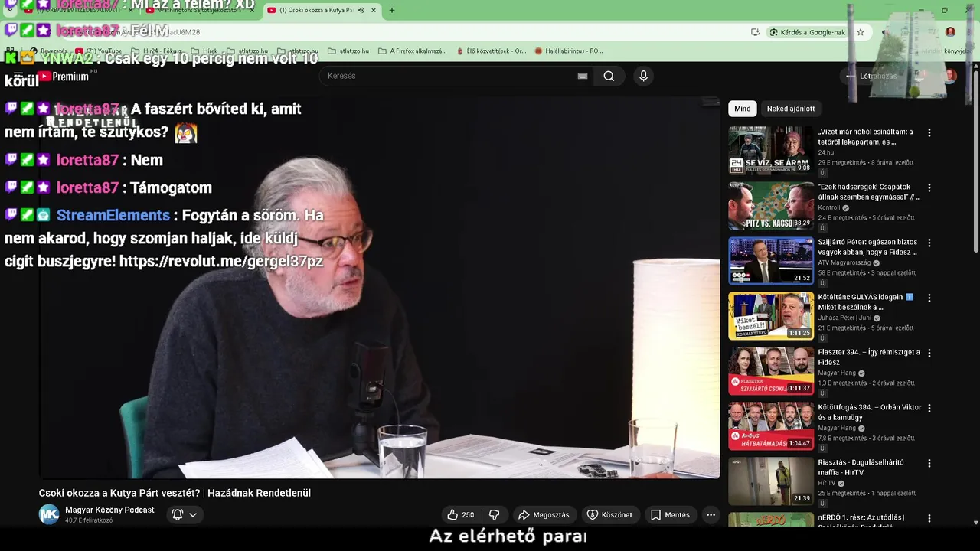
Task: Expand the notification bell dropdown for the channel
Action: coord(185,515)
